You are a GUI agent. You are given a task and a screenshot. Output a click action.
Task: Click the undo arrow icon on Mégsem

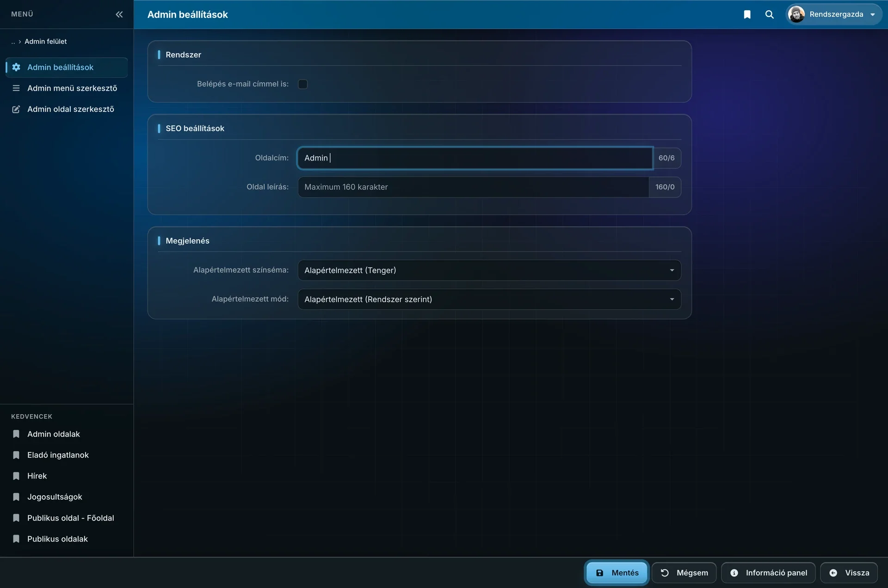tap(665, 573)
